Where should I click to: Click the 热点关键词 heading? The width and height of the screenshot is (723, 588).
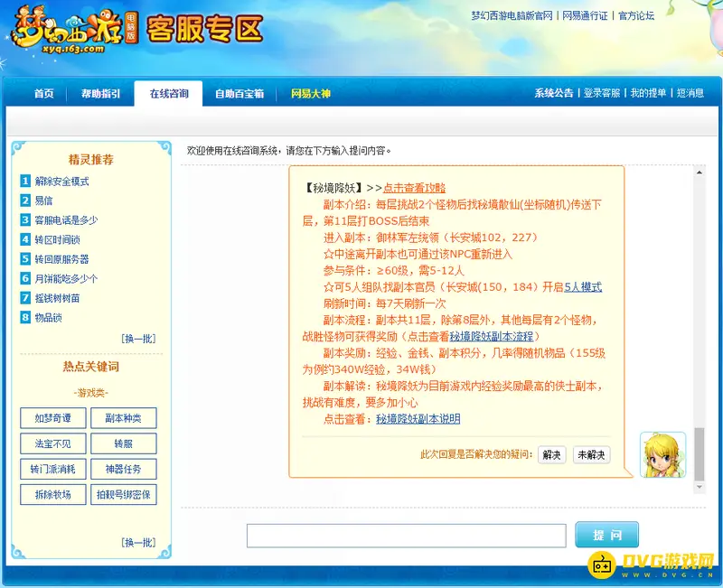tap(91, 367)
